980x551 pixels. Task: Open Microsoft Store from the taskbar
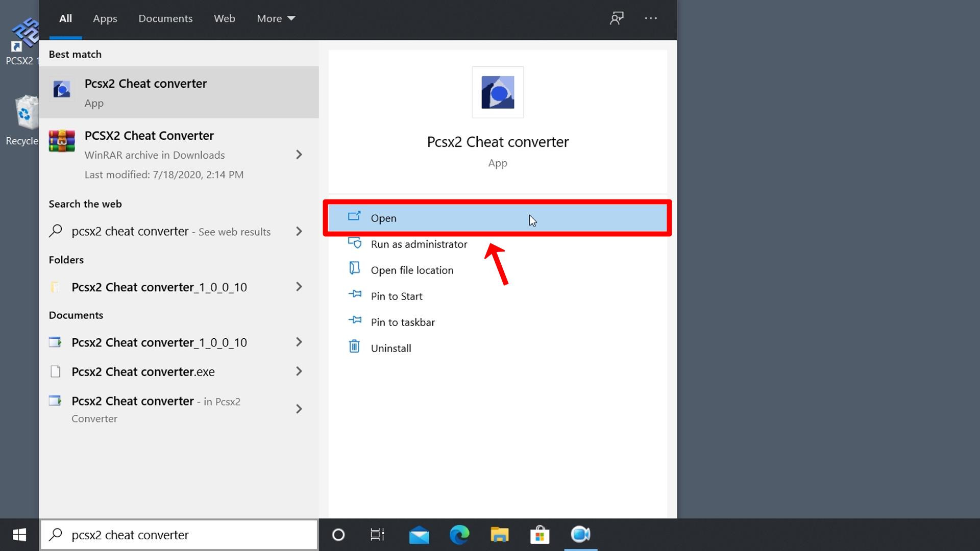point(540,535)
